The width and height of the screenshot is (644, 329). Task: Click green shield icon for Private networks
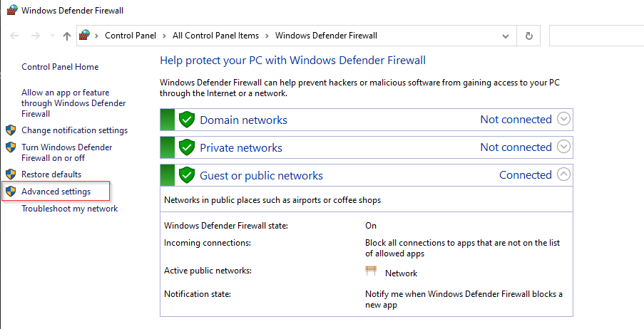point(187,147)
